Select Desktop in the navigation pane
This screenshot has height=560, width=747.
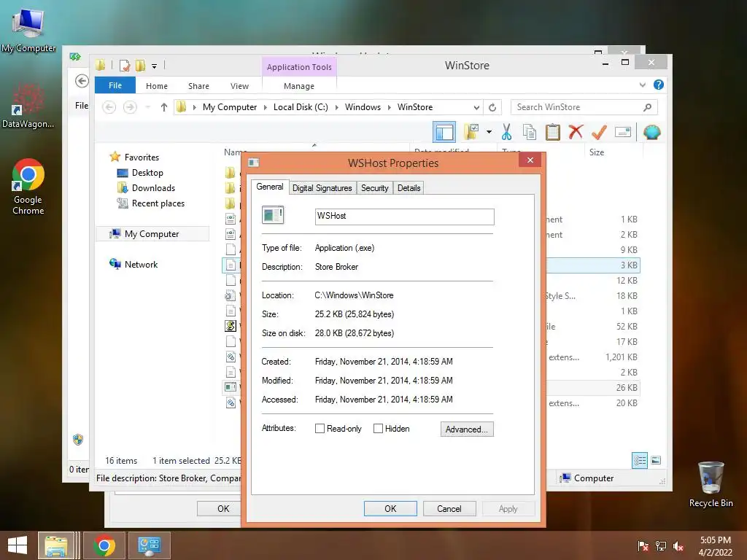[x=147, y=172]
